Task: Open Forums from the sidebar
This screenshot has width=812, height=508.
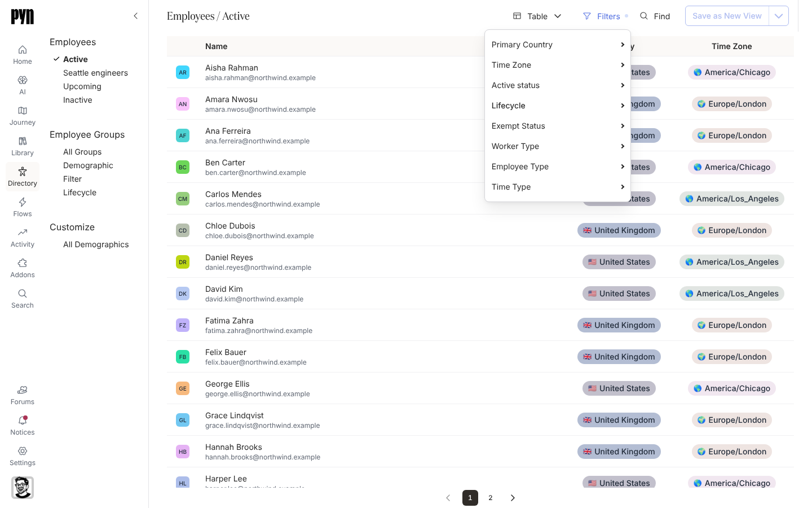Action: click(23, 395)
